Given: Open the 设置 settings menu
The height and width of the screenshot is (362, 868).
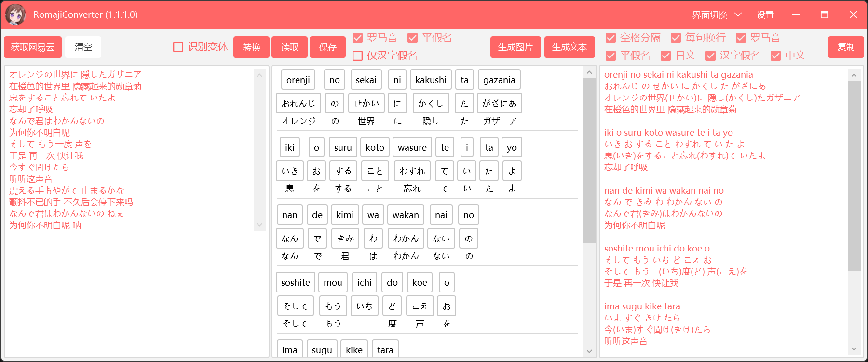Looking at the screenshot, I should 765,15.
